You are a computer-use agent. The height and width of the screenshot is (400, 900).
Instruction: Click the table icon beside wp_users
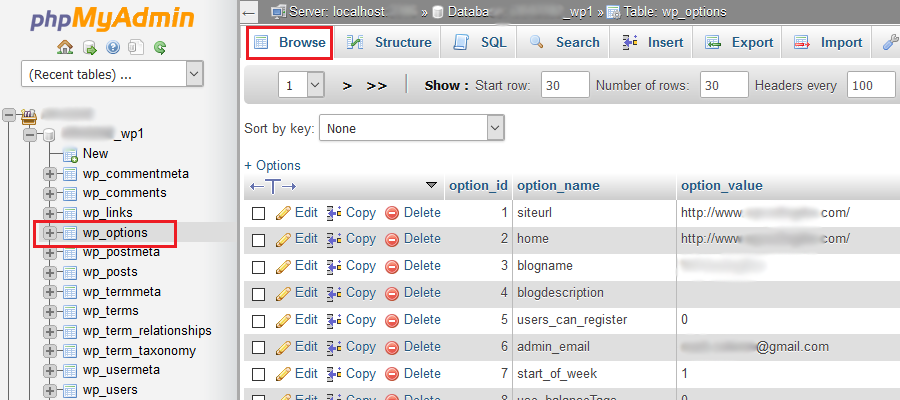click(x=69, y=390)
